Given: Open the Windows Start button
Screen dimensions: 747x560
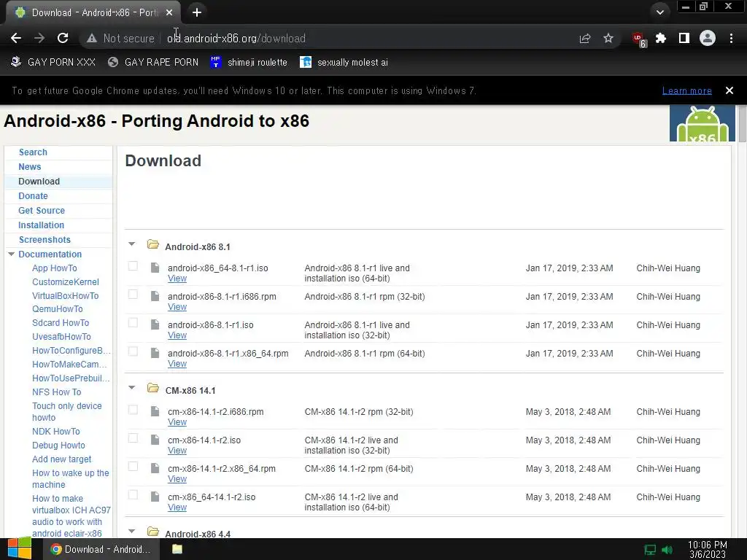Looking at the screenshot, I should point(20,549).
